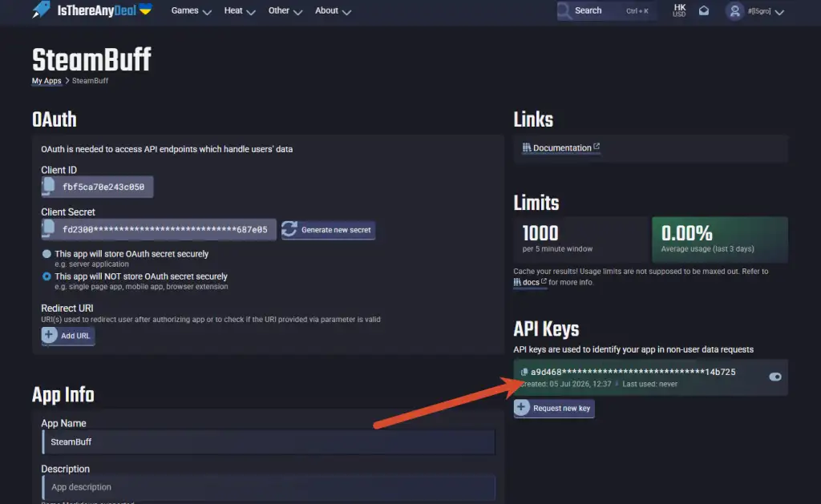Select 'will store OAuth secret securely' option
This screenshot has width=821, height=504.
(47, 254)
